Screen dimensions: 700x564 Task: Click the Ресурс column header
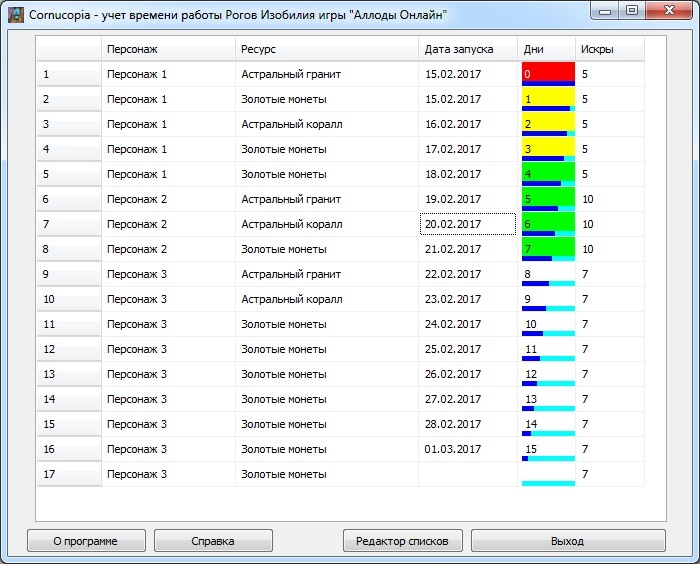[326, 49]
